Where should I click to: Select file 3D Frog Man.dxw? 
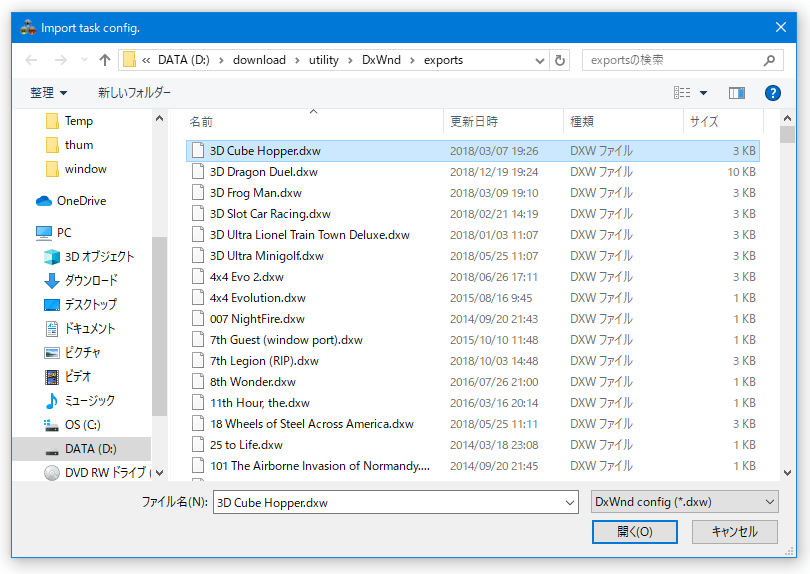pos(473,193)
